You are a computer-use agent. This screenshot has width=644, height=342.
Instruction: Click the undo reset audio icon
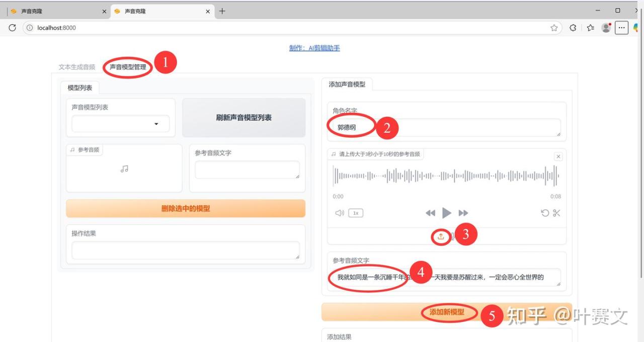(544, 213)
